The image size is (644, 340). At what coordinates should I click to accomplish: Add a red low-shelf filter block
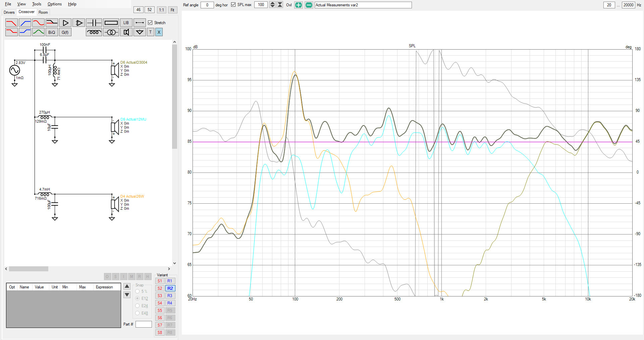pyautogui.click(x=11, y=32)
